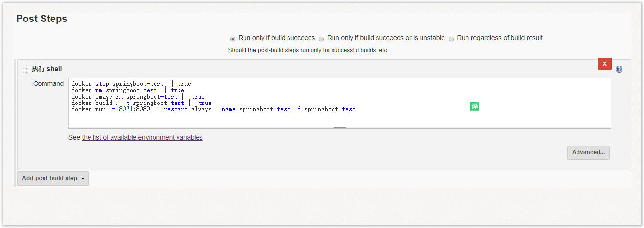Click the post-build steps description text
The height and width of the screenshot is (228, 644).
pyautogui.click(x=308, y=50)
